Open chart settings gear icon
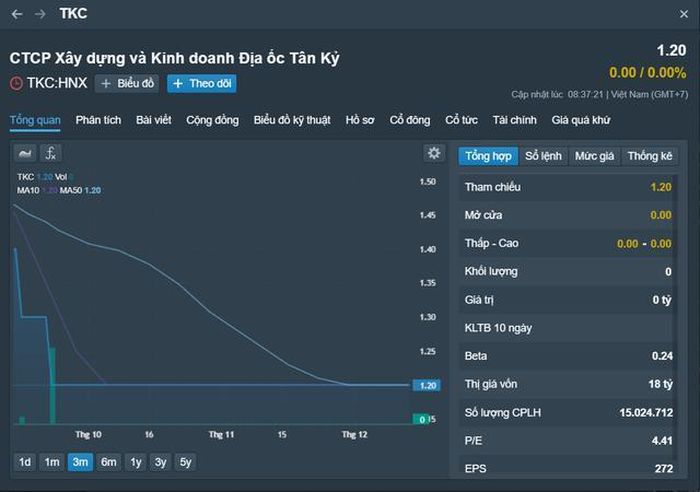The image size is (700, 492). pyautogui.click(x=433, y=153)
